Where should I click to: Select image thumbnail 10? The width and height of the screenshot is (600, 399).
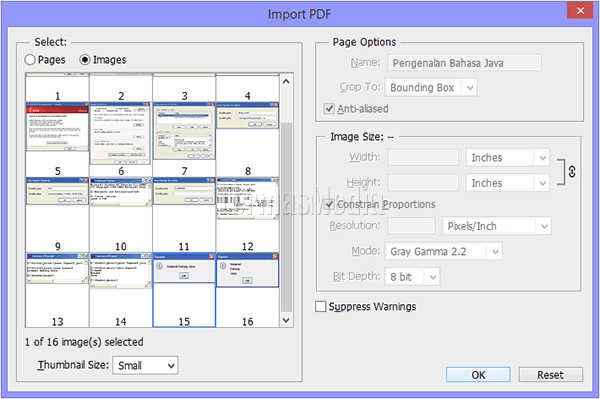[x=121, y=214]
